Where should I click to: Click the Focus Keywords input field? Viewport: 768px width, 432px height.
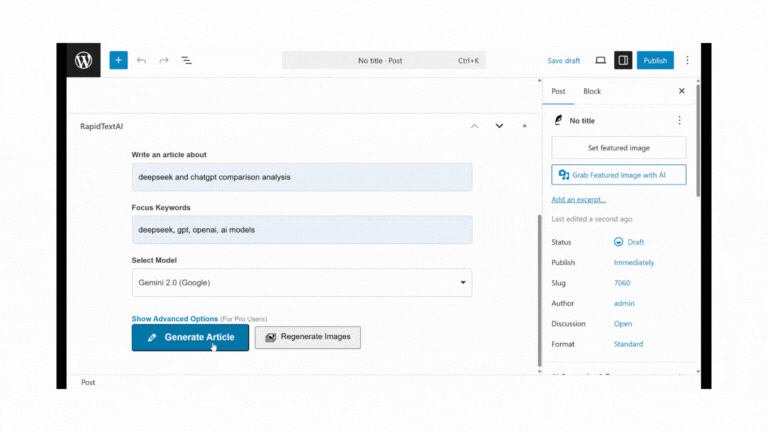point(301,230)
